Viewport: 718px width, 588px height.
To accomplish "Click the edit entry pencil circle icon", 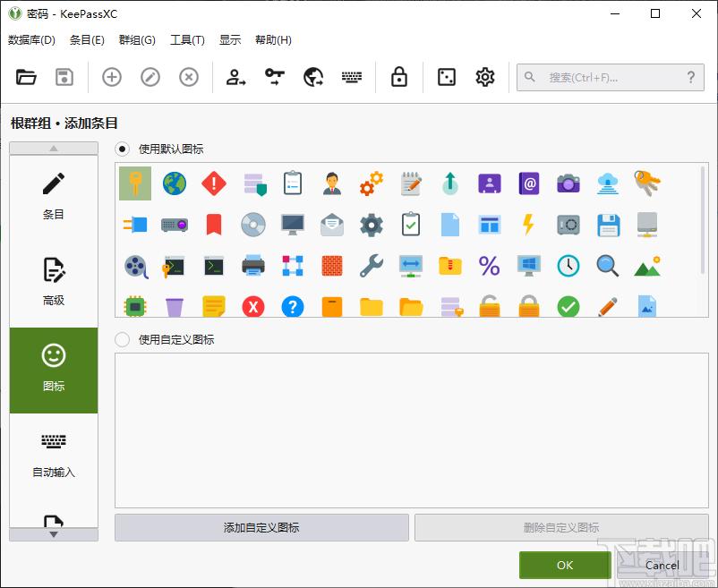I will 150,77.
